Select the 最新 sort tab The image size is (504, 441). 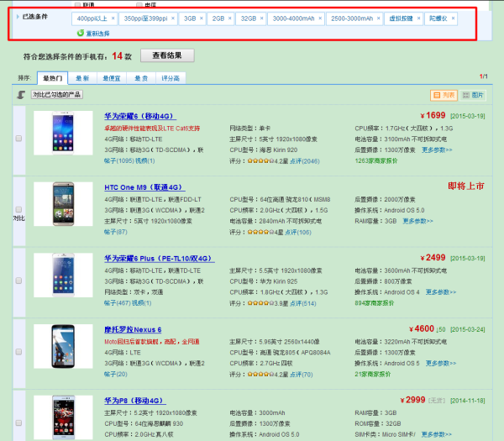tap(82, 78)
